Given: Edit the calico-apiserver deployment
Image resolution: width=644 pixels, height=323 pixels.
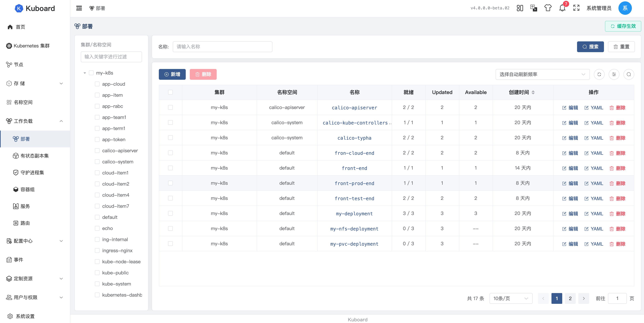Looking at the screenshot, I should [570, 108].
